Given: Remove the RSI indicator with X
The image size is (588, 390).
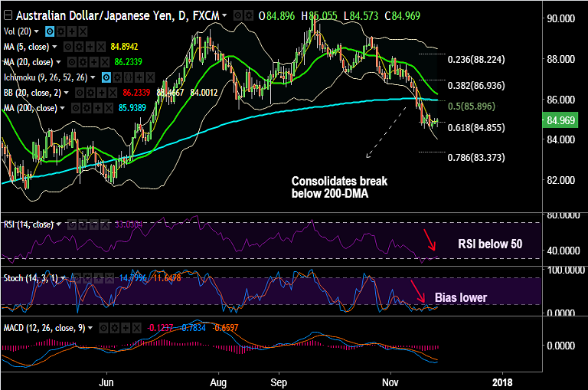Looking at the screenshot, I should click(104, 224).
